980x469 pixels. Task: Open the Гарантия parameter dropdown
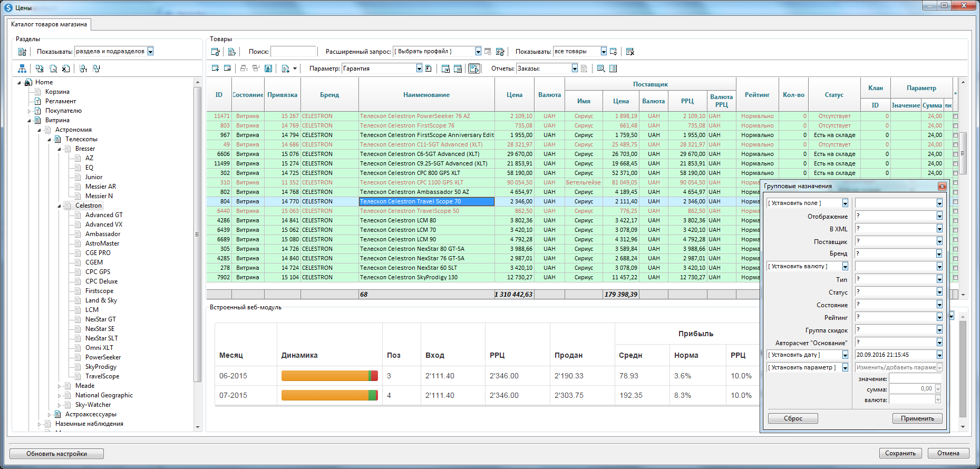[419, 69]
